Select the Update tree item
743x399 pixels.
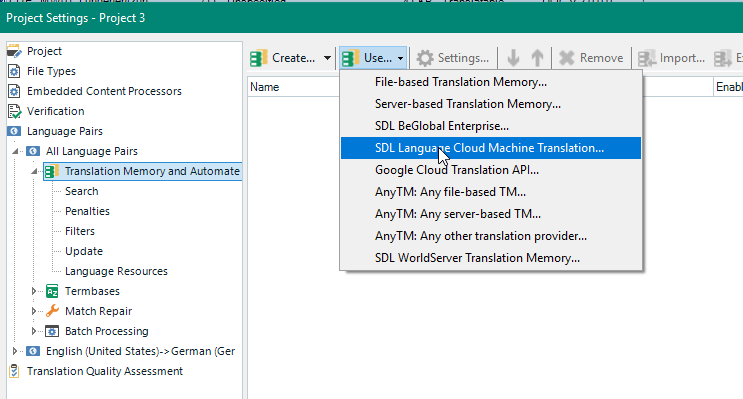[84, 251]
